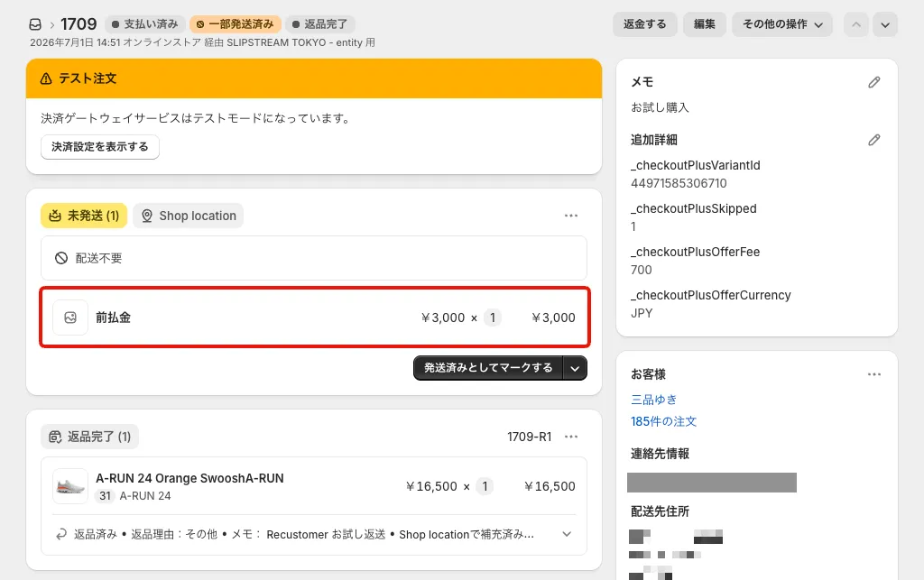Click the order date 2026年7月1日 14:51 text
Viewport: 924px width, 580px height.
pyautogui.click(x=75, y=42)
